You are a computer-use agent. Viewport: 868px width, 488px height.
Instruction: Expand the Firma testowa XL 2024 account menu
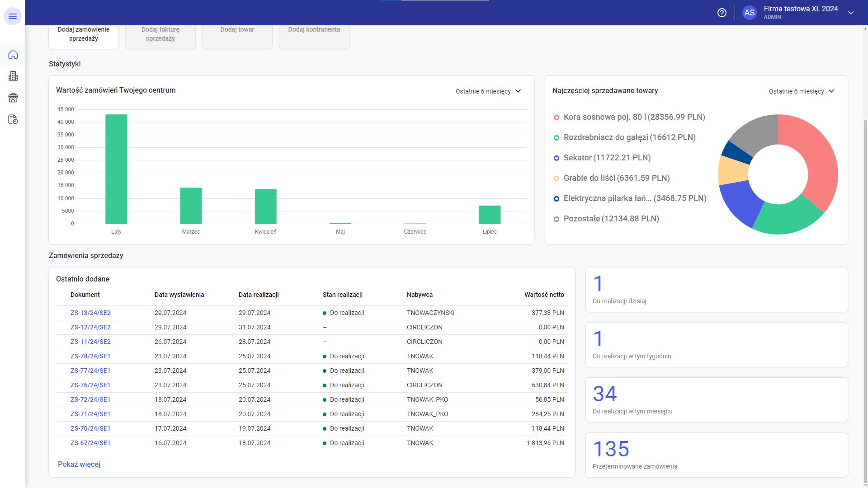click(x=851, y=13)
